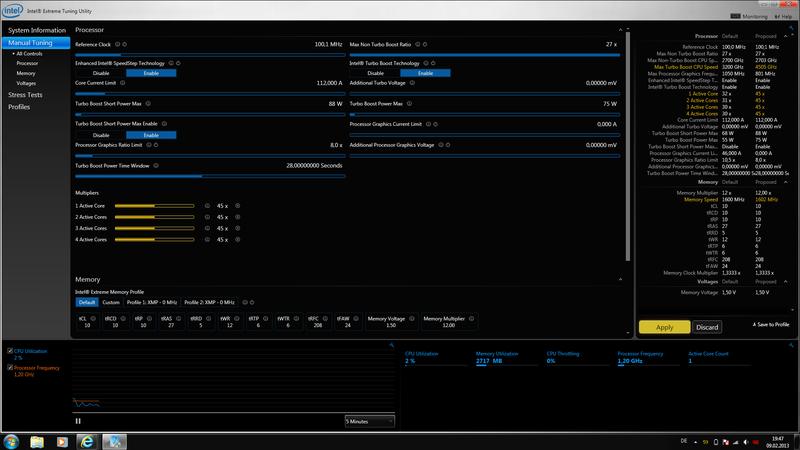Click the Turbo Boost Power Time Window slider
This screenshot has height=450, width=800.
tap(210, 176)
